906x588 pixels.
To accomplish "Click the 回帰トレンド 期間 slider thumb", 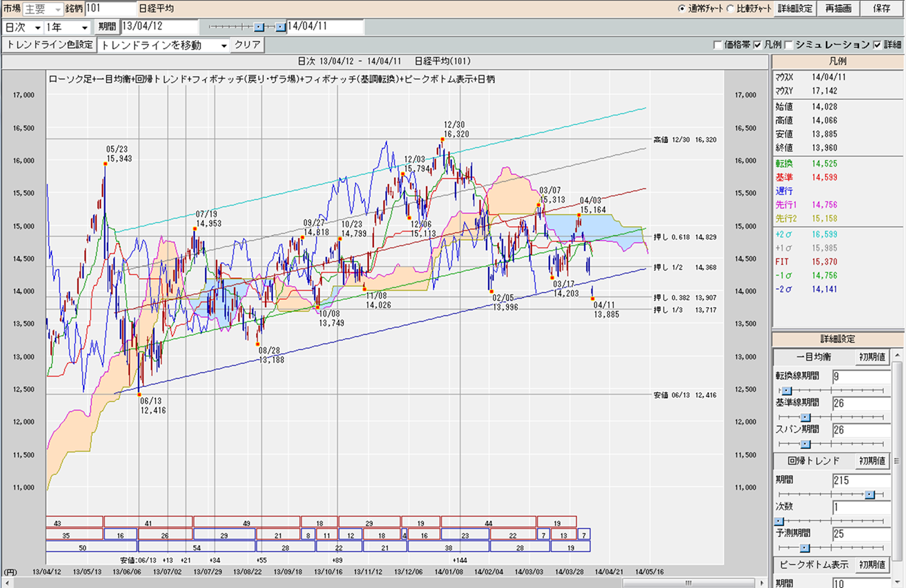I will (870, 494).
